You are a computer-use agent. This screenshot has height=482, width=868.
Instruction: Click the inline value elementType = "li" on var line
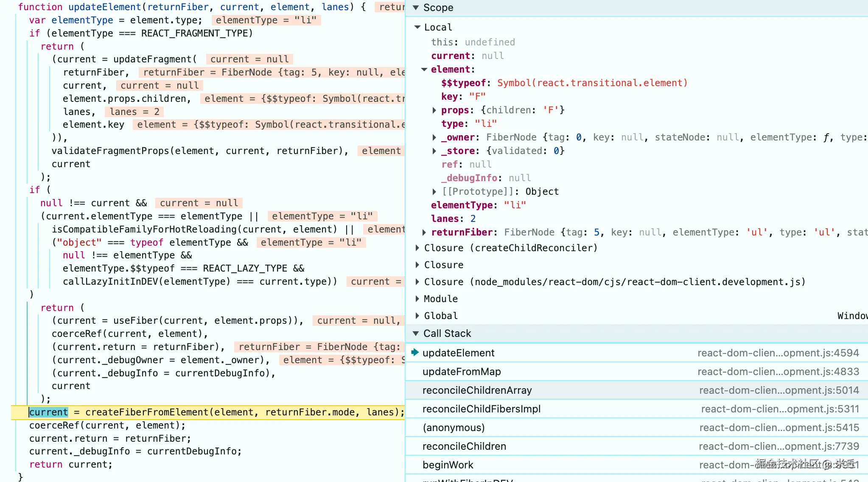click(x=266, y=20)
